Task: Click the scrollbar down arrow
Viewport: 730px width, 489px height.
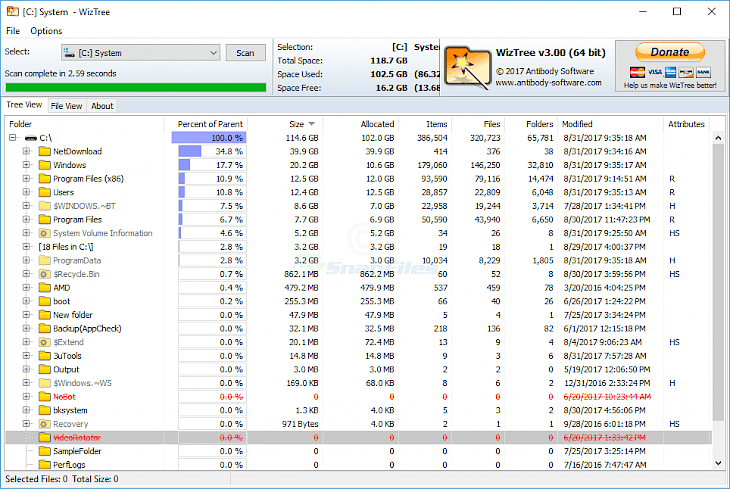Action: pos(718,463)
